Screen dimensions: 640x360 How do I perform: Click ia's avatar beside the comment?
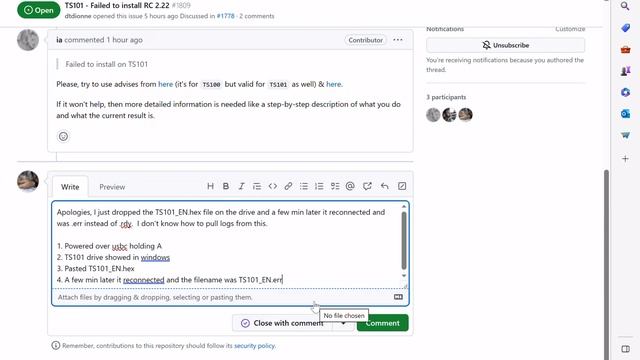[28, 40]
